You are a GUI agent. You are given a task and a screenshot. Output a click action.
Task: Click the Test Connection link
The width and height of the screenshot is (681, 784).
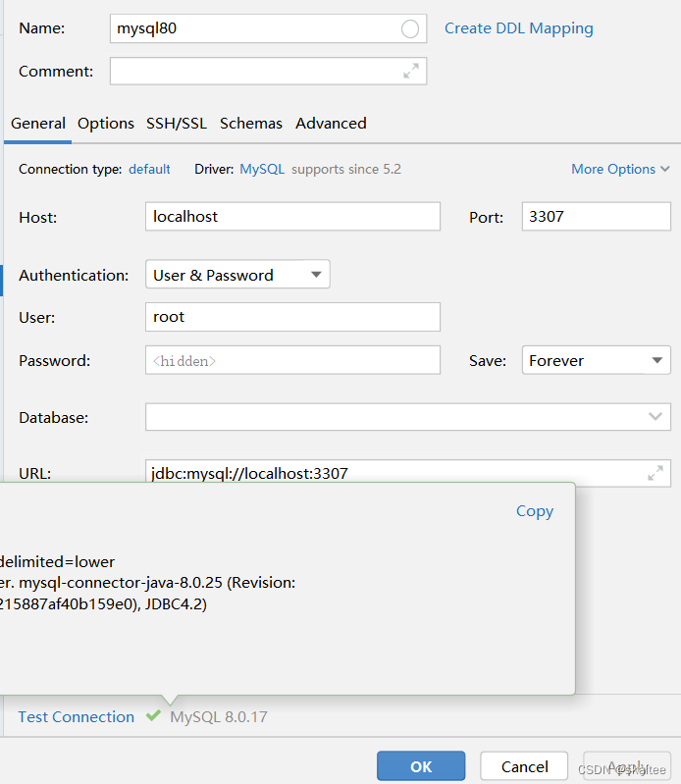click(77, 717)
